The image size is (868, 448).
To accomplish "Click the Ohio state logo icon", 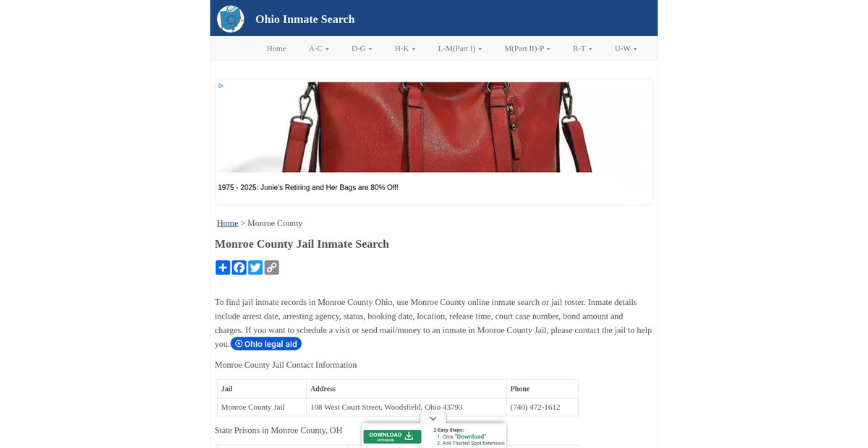I will pyautogui.click(x=231, y=19).
